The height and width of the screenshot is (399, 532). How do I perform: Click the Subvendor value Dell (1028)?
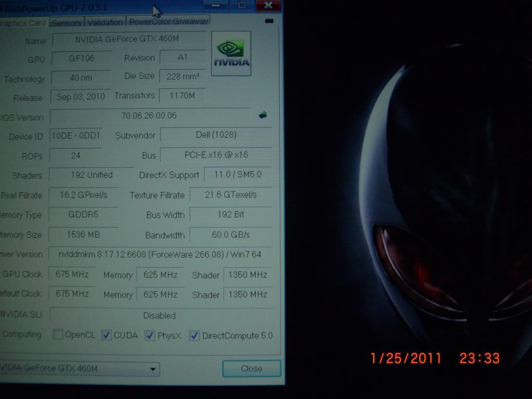pos(216,135)
